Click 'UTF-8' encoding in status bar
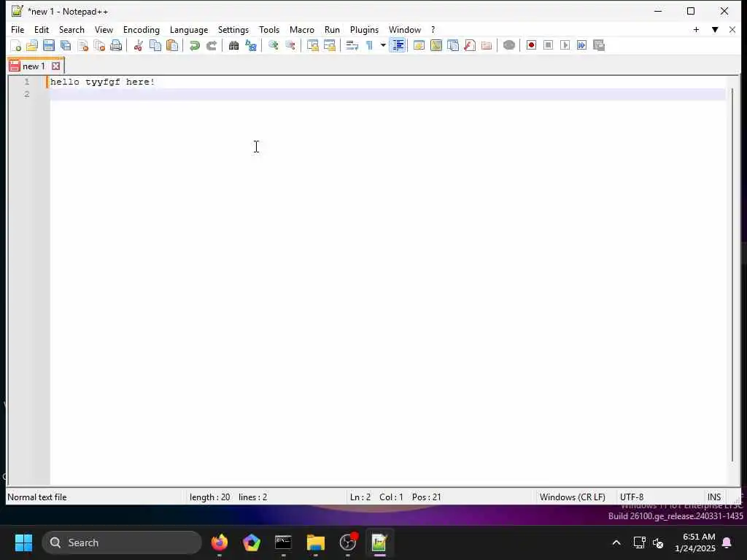The image size is (747, 560). point(632,497)
